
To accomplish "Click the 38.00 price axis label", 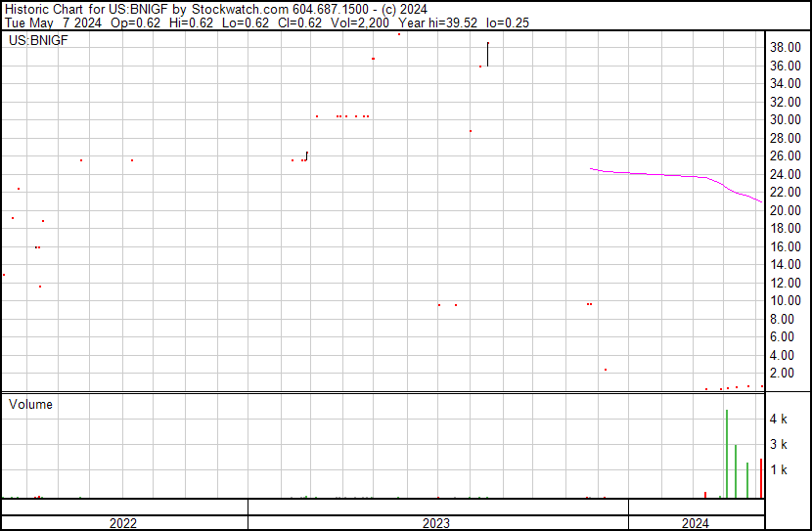I will (786, 48).
